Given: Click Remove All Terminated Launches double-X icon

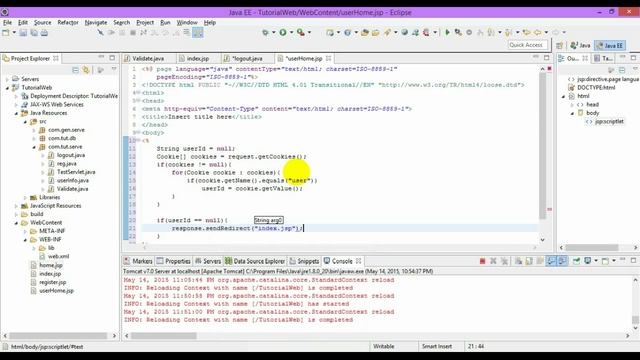Looking at the screenshot, I should tap(504, 261).
